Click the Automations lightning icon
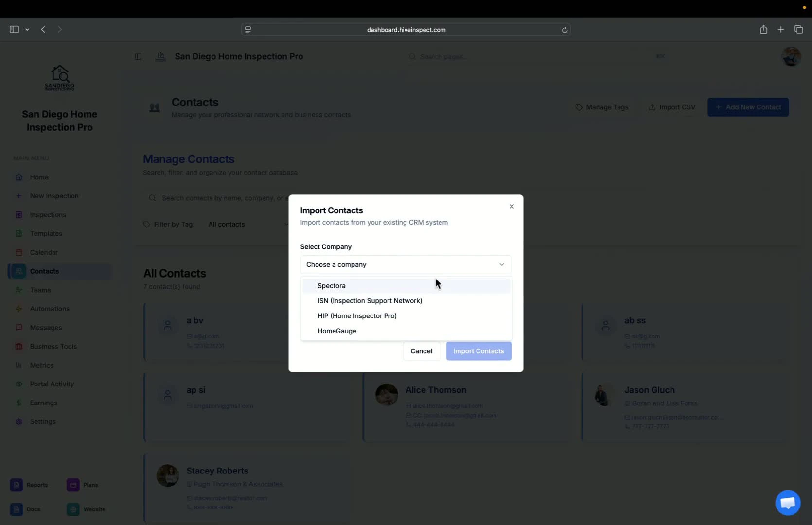Image resolution: width=812 pixels, height=525 pixels. (x=18, y=309)
